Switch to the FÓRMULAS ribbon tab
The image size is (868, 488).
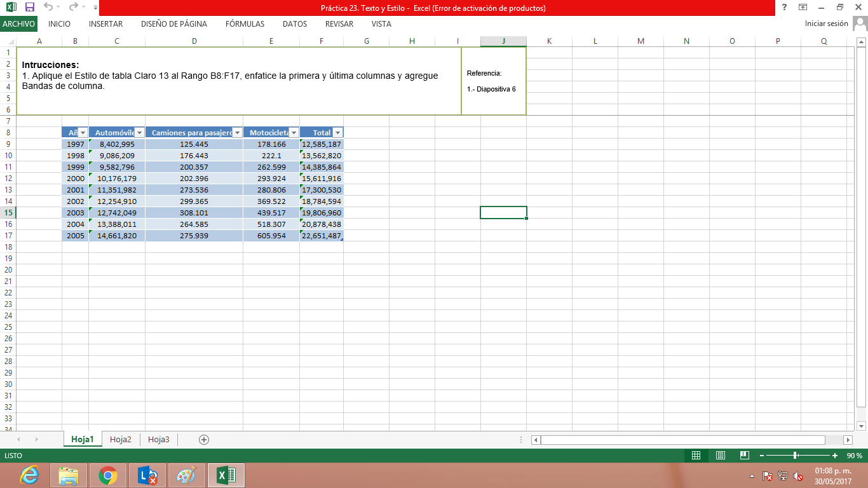coord(245,24)
